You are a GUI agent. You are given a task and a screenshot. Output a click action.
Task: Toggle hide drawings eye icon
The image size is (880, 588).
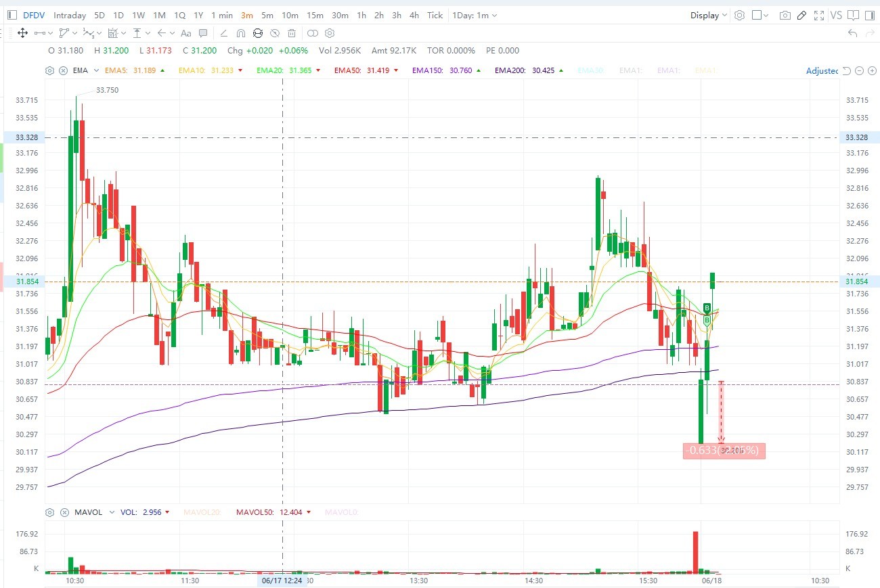tap(275, 32)
